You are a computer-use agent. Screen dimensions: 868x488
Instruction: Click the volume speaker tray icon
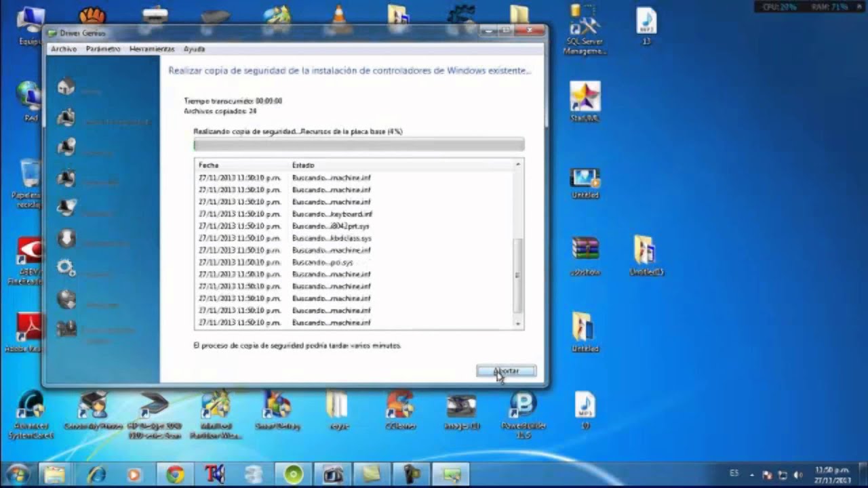[797, 474]
